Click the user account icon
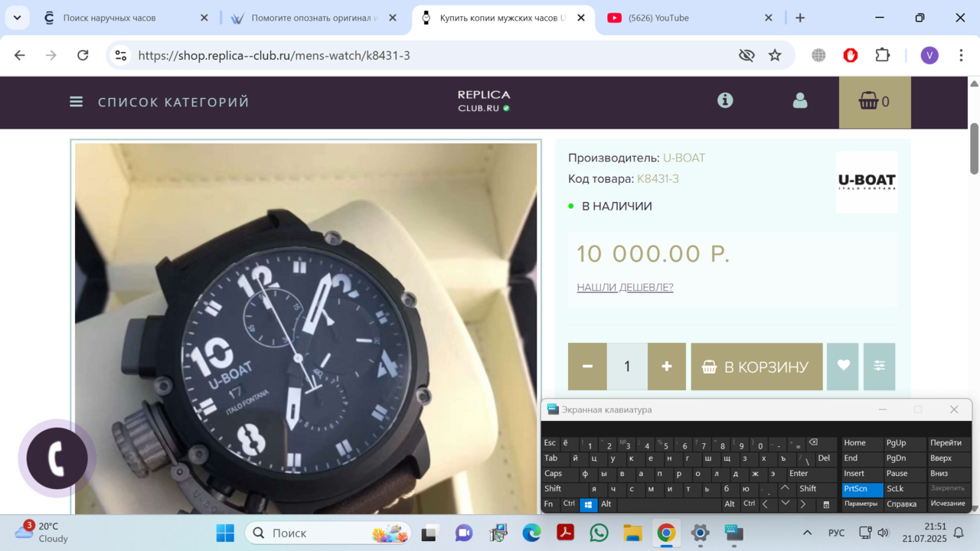The width and height of the screenshot is (980, 551). click(800, 101)
